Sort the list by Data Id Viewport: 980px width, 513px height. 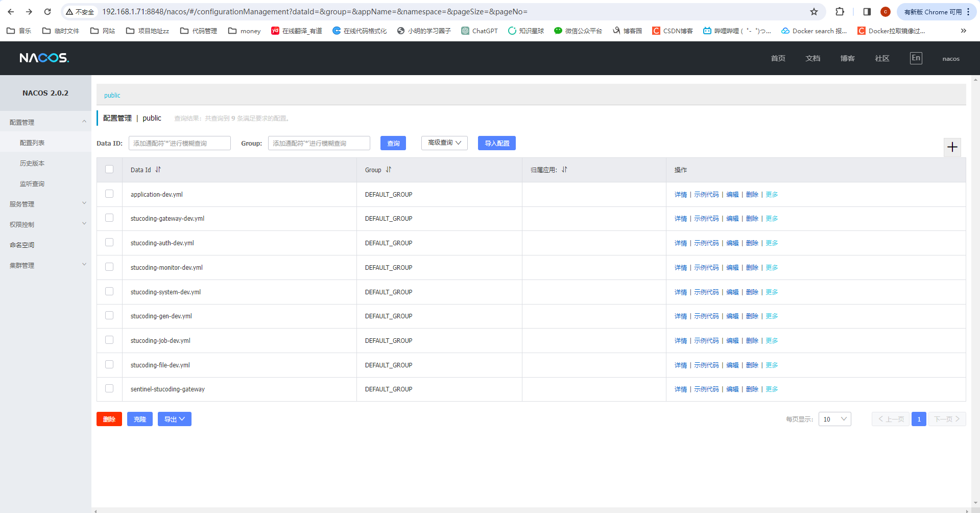click(x=158, y=170)
